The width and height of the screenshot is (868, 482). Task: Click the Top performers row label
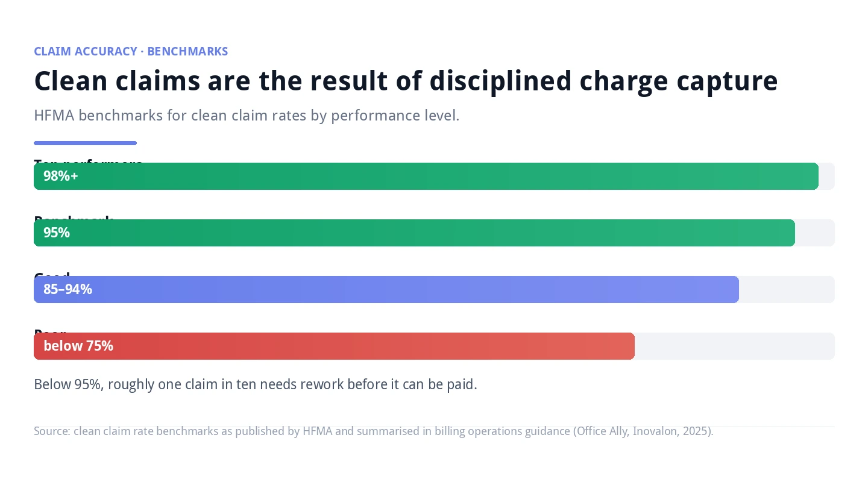pos(88,160)
